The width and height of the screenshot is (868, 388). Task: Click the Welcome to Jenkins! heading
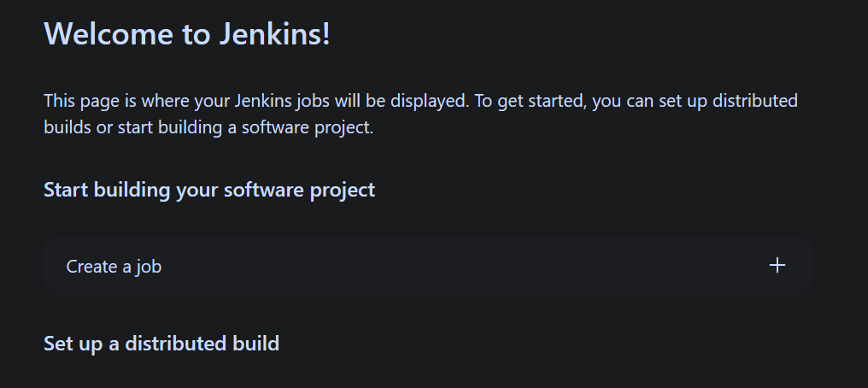187,34
